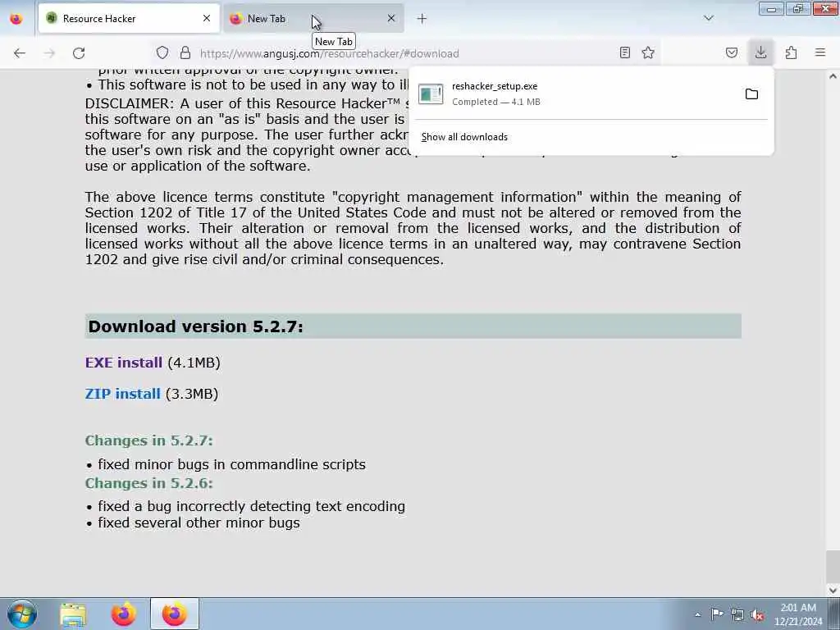Click the Changes in 5.2.6 heading
840x630 pixels.
pyautogui.click(x=149, y=482)
